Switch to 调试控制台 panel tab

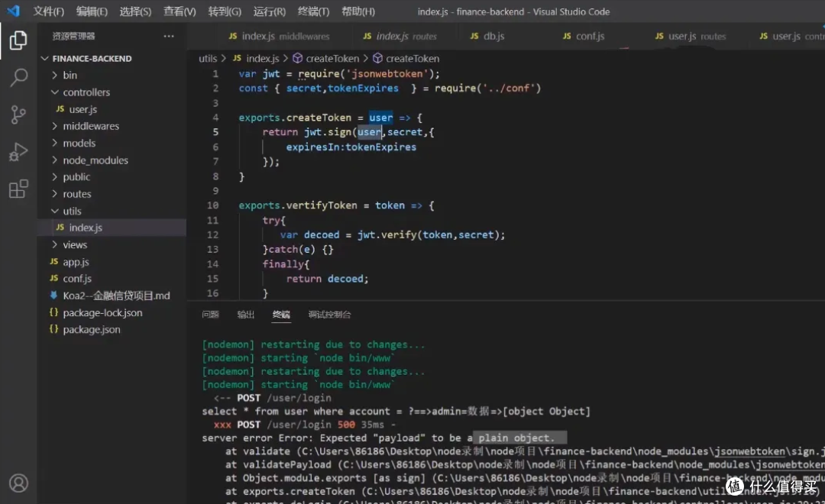329,315
